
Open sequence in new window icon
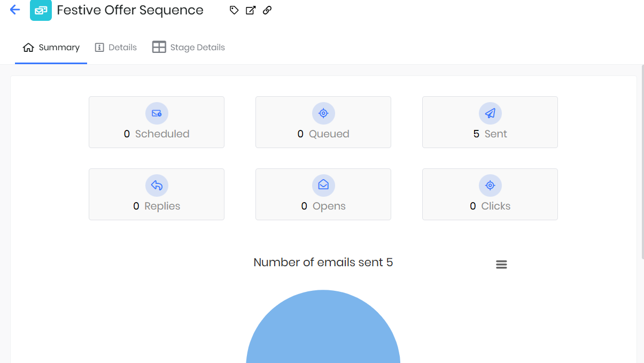tap(251, 10)
